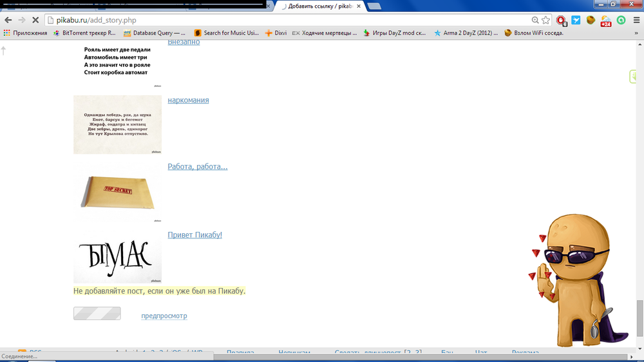Open the red Adblock extension icon
Image resolution: width=644 pixels, height=362 pixels.
pos(562,20)
